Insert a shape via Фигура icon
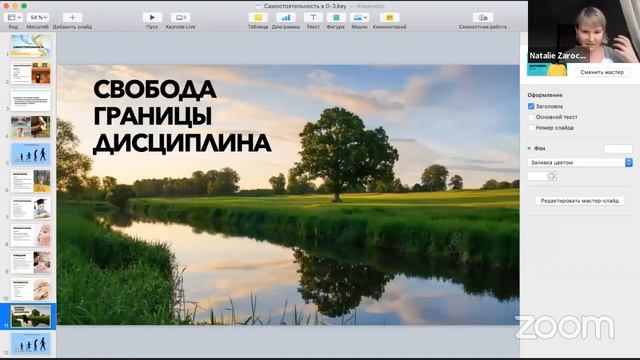 pyautogui.click(x=336, y=18)
